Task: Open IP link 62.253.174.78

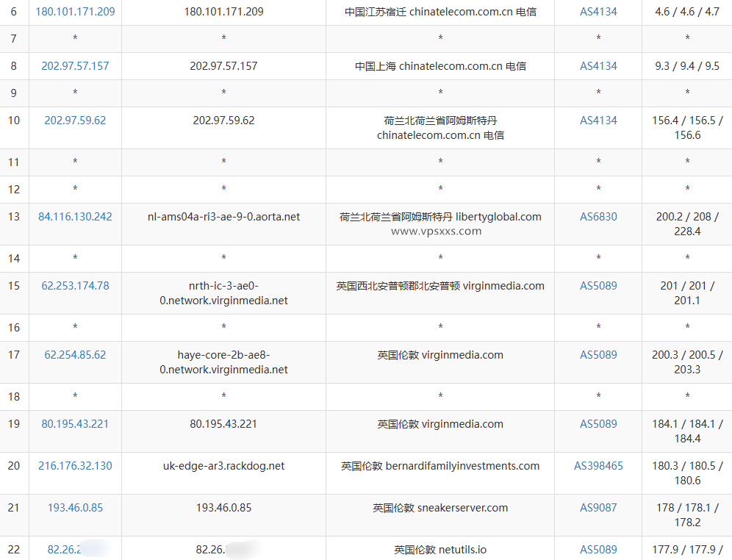Action: click(x=75, y=286)
